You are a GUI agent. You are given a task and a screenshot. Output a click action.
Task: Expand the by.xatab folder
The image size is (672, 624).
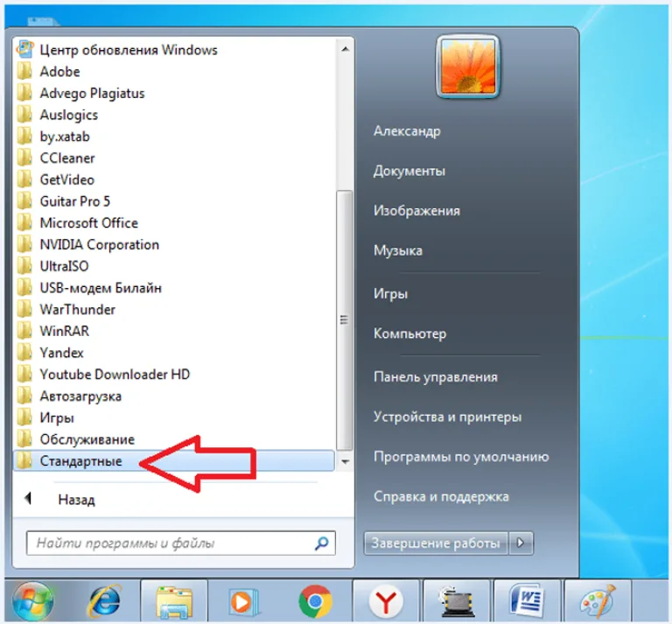point(65,137)
